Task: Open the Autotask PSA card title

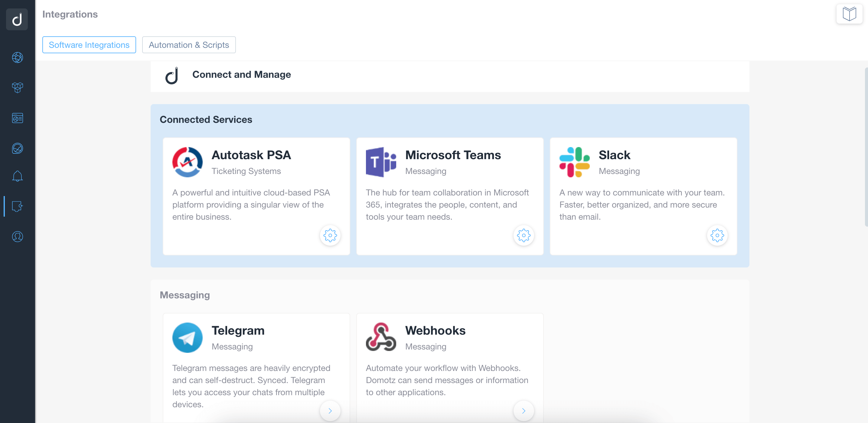Action: [x=251, y=155]
